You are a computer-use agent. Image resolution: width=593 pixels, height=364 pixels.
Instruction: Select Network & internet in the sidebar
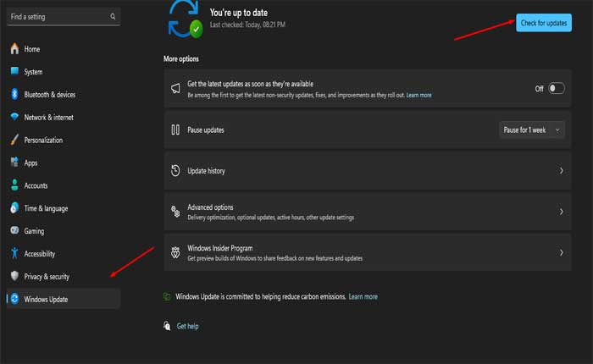pyautogui.click(x=64, y=117)
